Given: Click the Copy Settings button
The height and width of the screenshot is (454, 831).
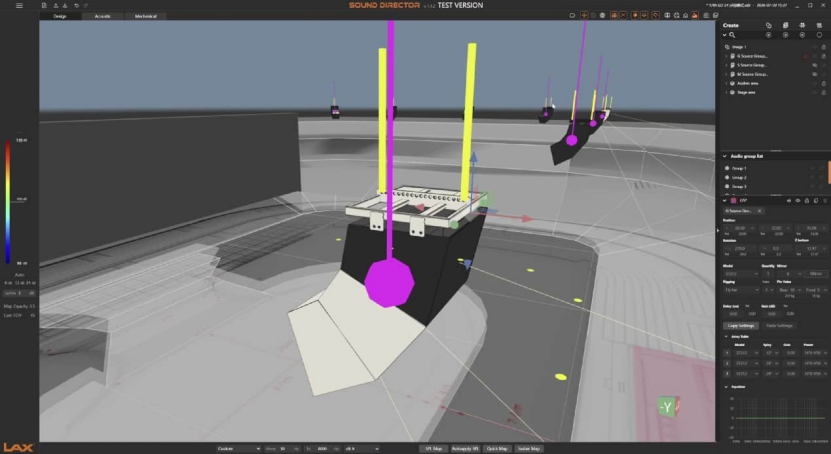Looking at the screenshot, I should [x=741, y=326].
